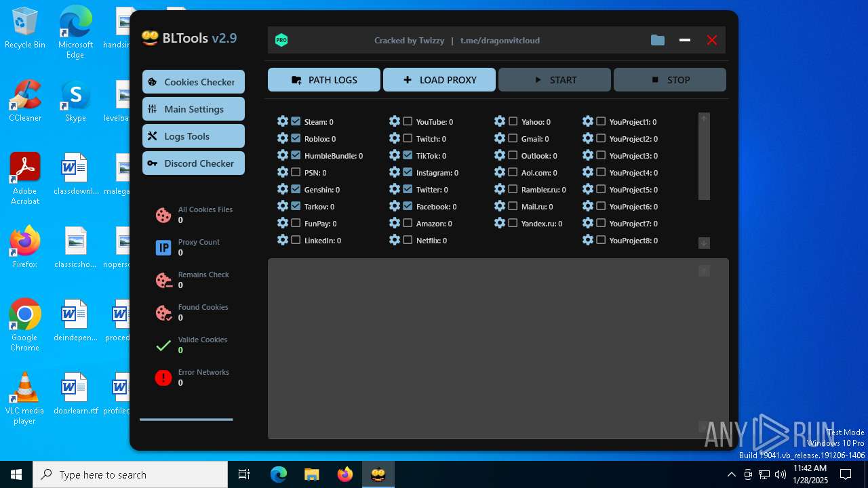
Task: Click the taskbar search box
Action: click(x=130, y=474)
